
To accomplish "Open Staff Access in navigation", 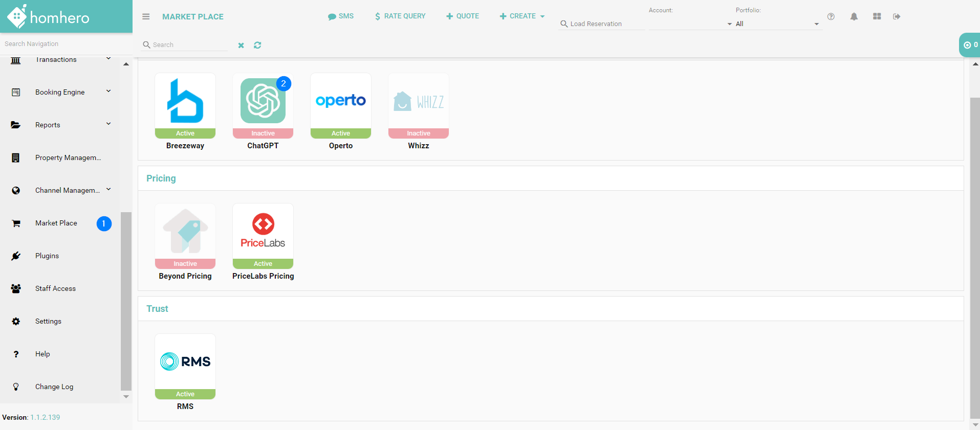I will pos(55,288).
